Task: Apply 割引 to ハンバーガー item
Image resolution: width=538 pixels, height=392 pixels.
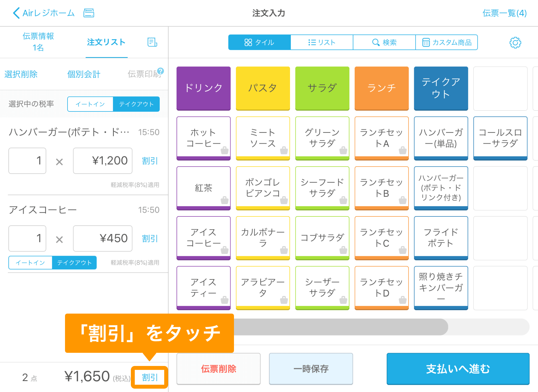Action: click(150, 161)
